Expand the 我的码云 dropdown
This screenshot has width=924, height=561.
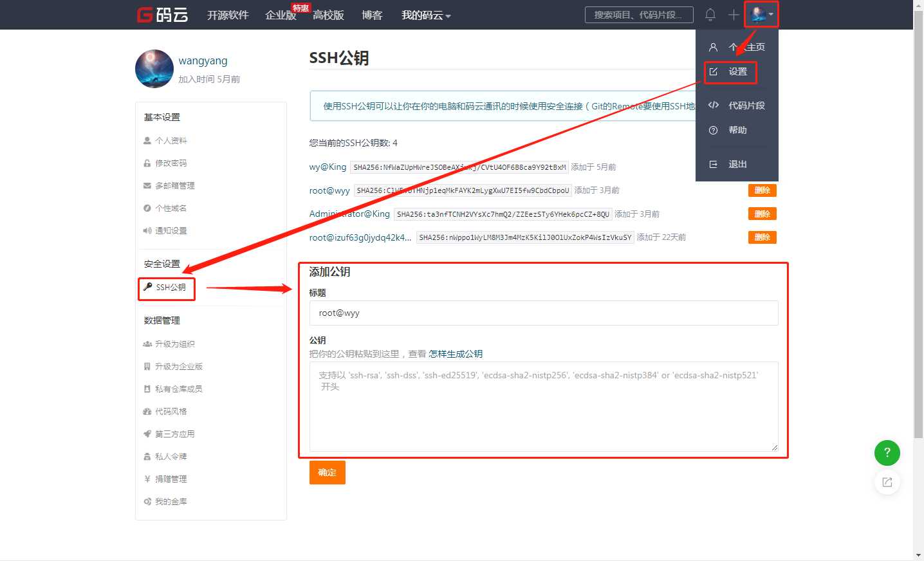pyautogui.click(x=426, y=15)
